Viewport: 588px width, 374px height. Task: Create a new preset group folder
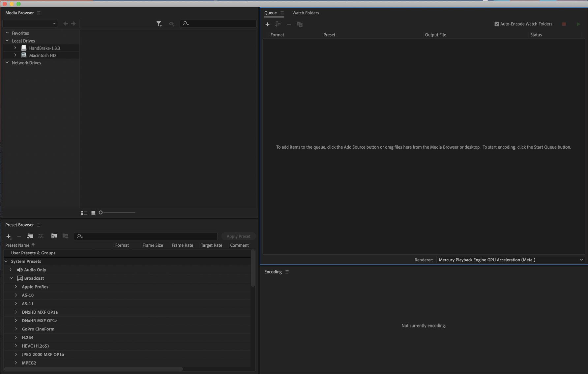[x=30, y=236]
